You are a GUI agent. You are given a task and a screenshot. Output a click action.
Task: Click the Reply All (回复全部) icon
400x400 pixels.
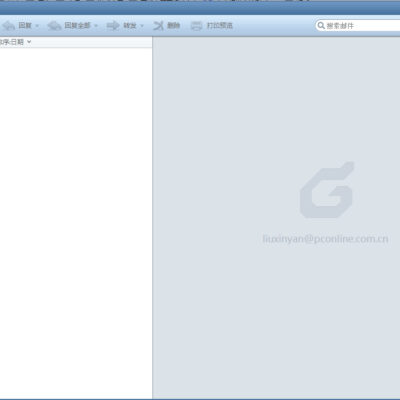coord(54,26)
